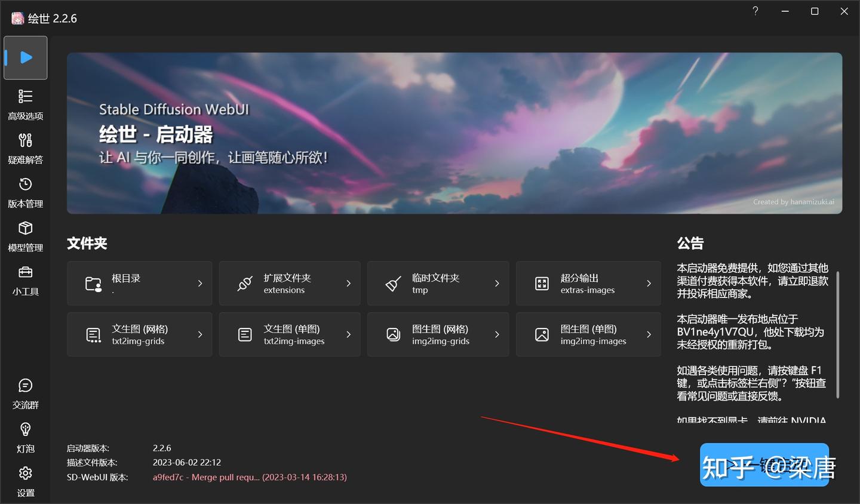
Task: Open the SD-WebUI a9fed7c version link
Action: tap(250, 477)
